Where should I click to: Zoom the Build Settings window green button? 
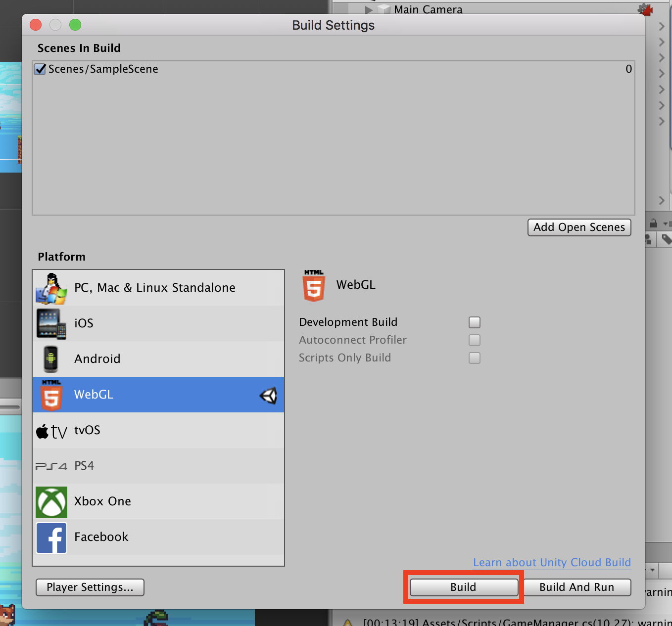[75, 25]
